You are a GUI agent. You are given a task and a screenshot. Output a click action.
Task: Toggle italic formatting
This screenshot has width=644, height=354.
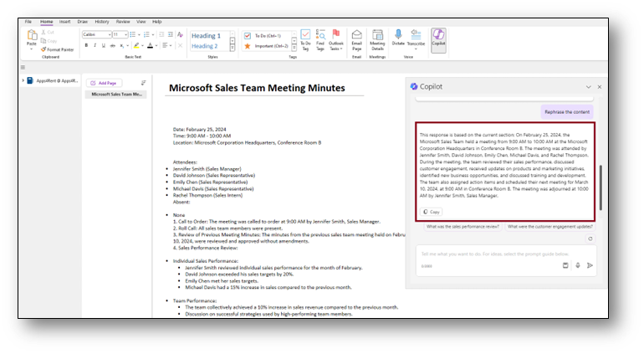pyautogui.click(x=95, y=45)
